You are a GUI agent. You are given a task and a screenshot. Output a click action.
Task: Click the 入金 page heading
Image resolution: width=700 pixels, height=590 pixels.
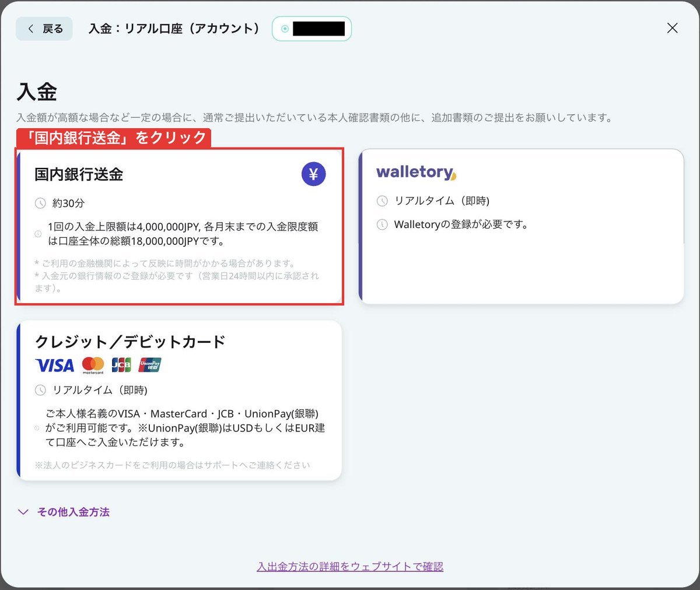click(37, 92)
